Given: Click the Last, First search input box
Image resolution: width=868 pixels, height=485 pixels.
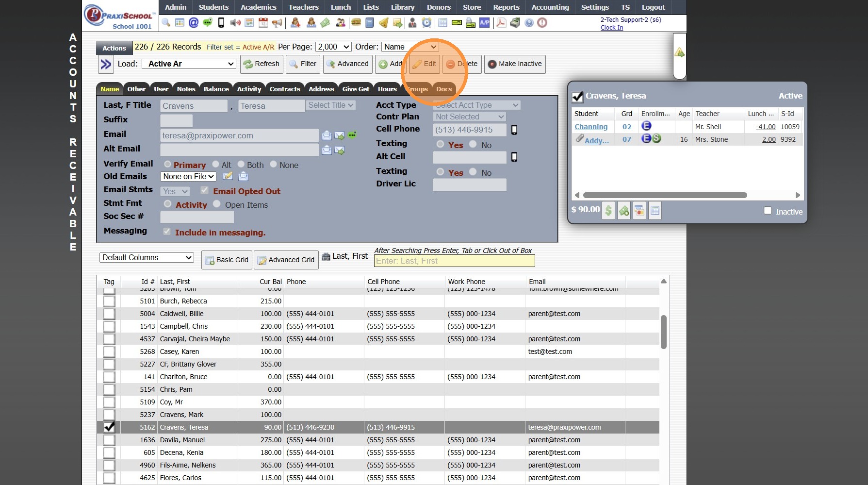Looking at the screenshot, I should (x=454, y=261).
